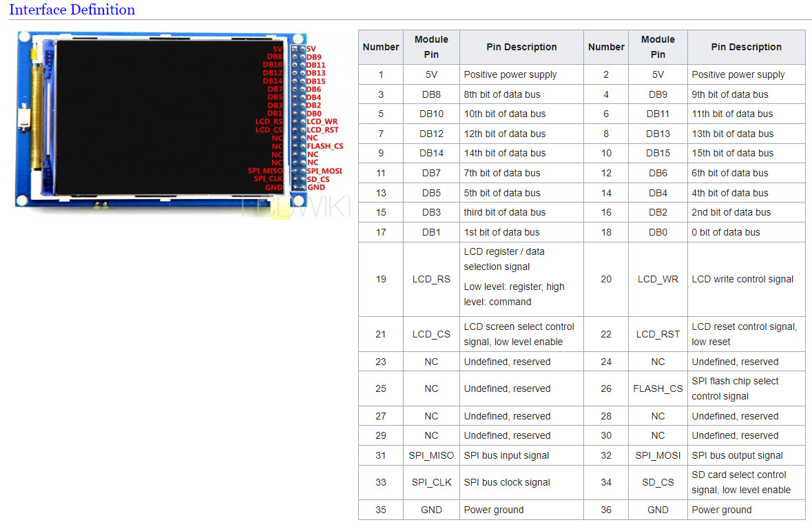Select the first Pin Description column header
This screenshot has height=529, width=812.
click(x=521, y=47)
